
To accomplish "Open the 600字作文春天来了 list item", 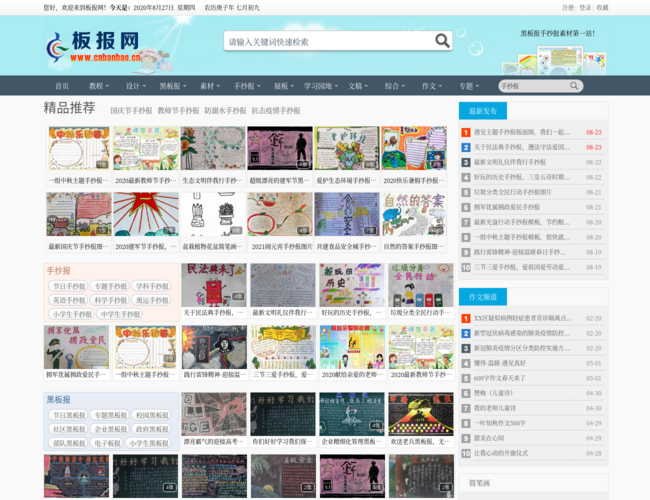I will (x=500, y=378).
